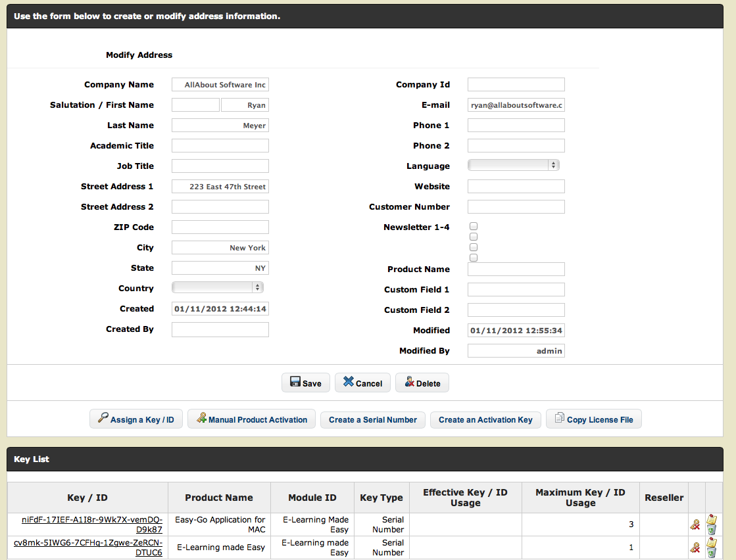Open the sticky note icon for the Easy-Go key
The height and width of the screenshot is (560, 736).
[712, 519]
